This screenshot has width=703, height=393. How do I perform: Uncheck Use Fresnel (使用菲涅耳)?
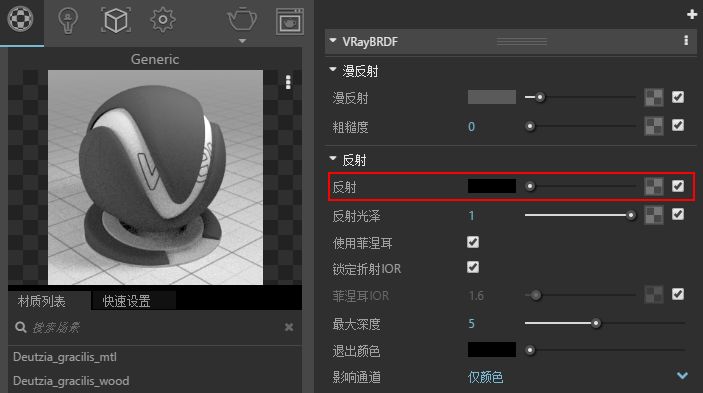[x=473, y=242]
